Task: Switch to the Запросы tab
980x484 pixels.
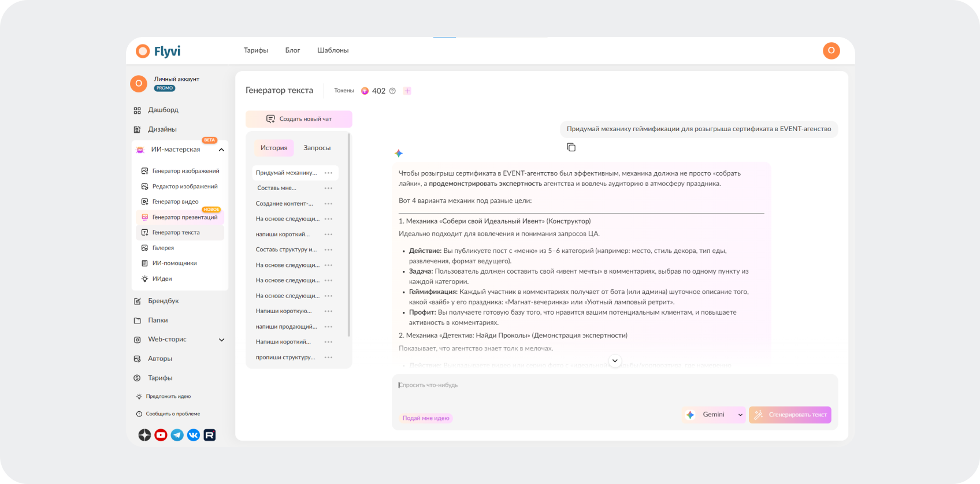Action: 317,148
